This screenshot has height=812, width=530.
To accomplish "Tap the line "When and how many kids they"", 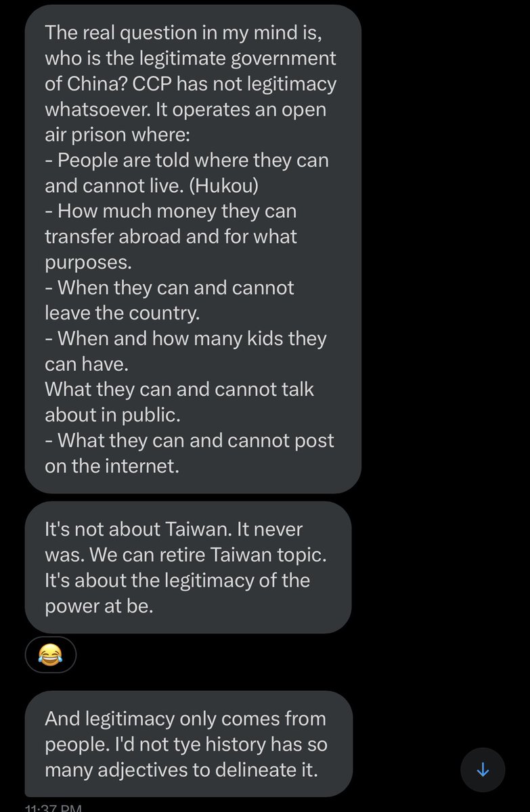I will pos(185,338).
